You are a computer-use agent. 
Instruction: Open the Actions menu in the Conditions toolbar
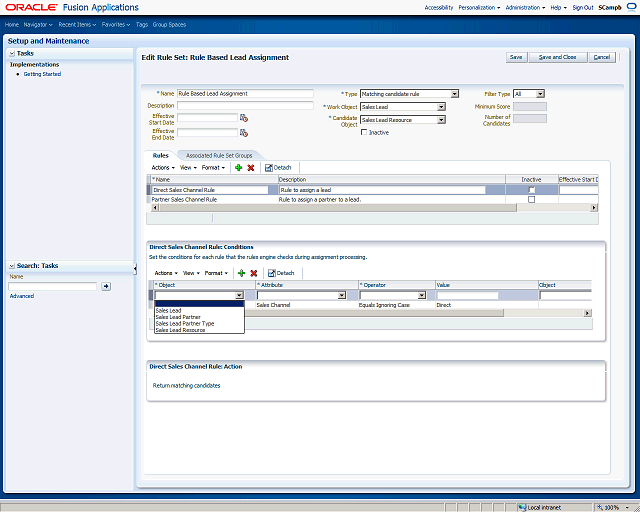tap(166, 273)
